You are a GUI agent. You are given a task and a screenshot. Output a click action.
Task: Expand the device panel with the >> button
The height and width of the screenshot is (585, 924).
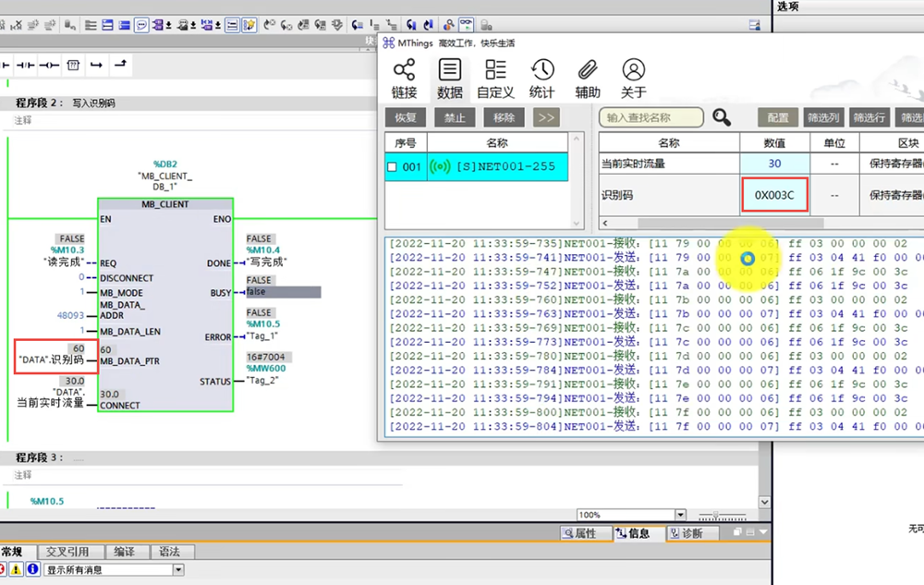546,117
